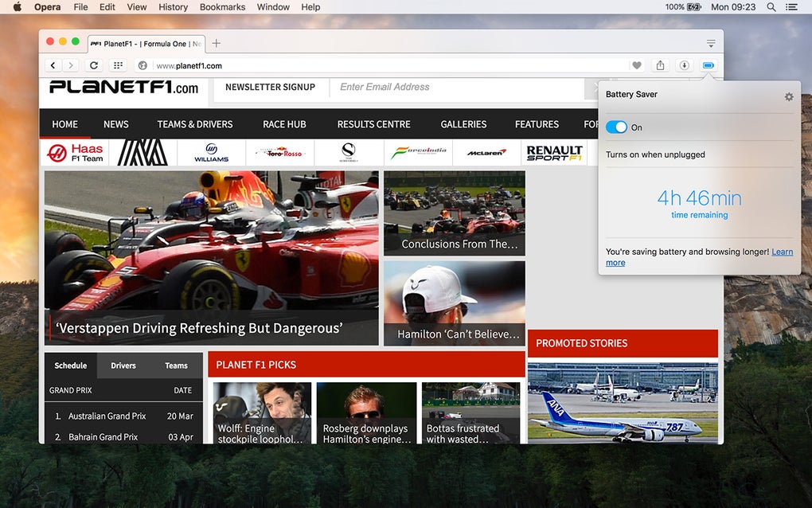Switch to the Drivers tab
This screenshot has width=812, height=508.
click(x=123, y=365)
